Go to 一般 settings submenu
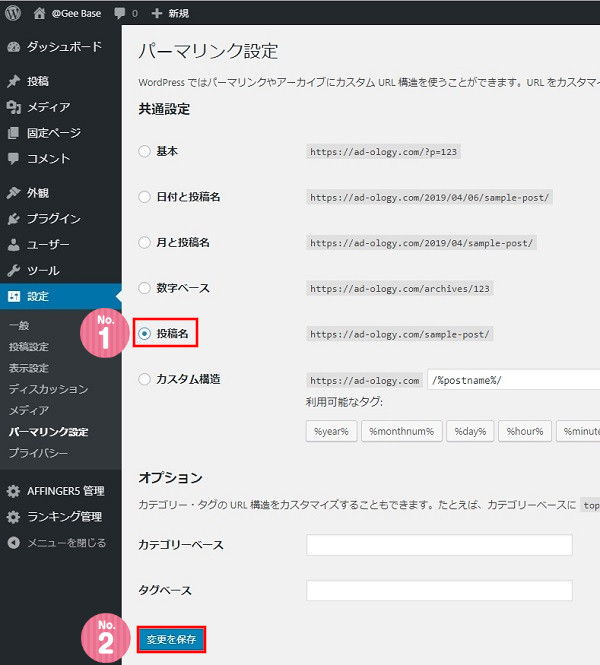 [x=19, y=326]
